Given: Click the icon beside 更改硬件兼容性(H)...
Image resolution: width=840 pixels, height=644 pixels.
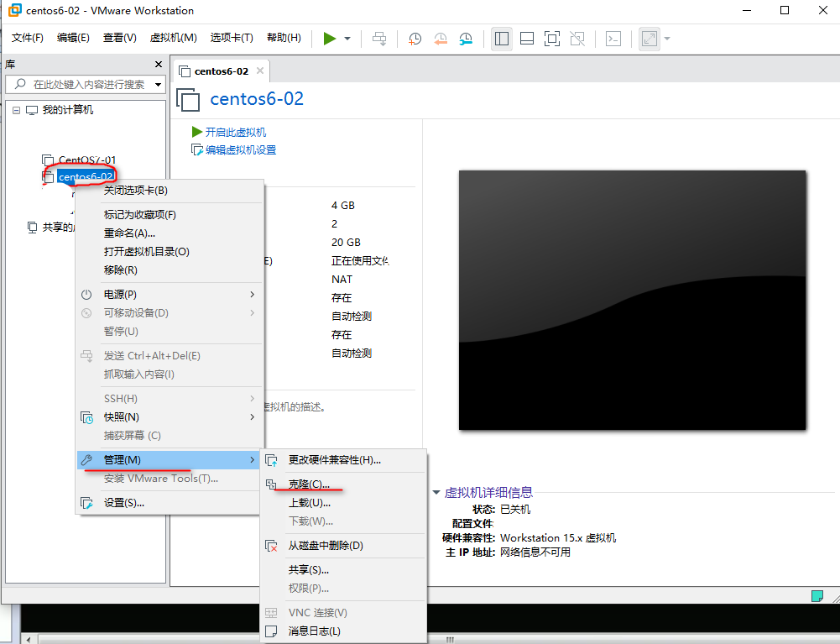Looking at the screenshot, I should pos(272,461).
